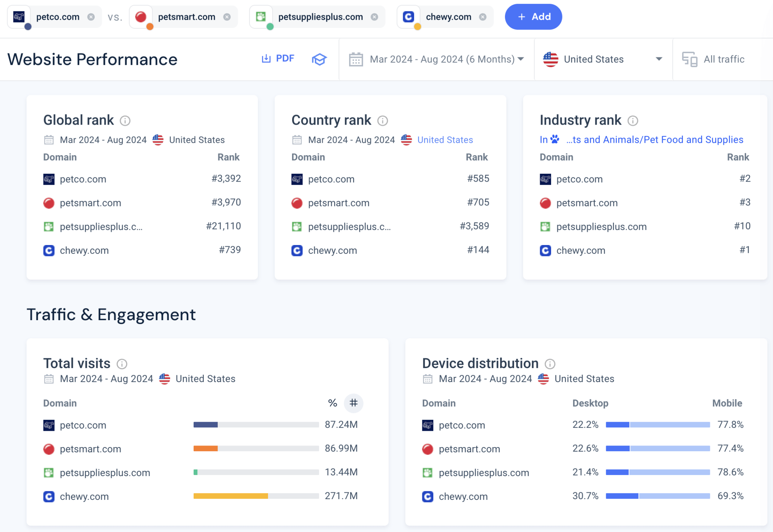Open the United States link in Country rank
The height and width of the screenshot is (532, 773).
(x=445, y=140)
